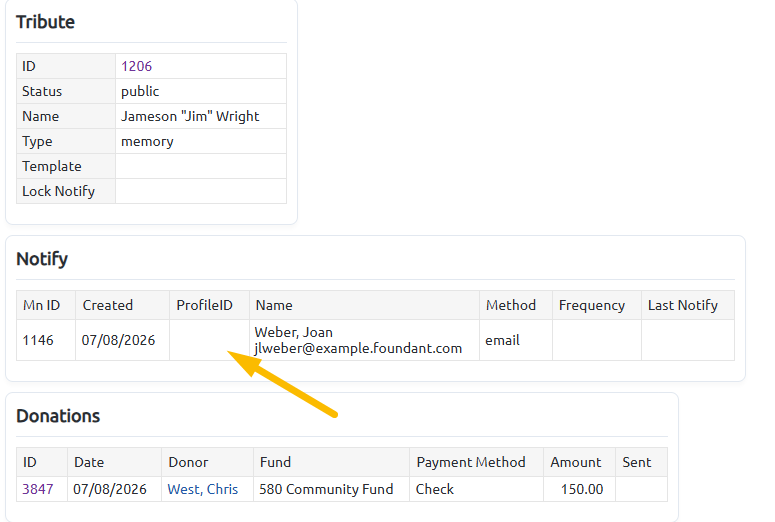Click the Created column header in Notify

[122, 305]
